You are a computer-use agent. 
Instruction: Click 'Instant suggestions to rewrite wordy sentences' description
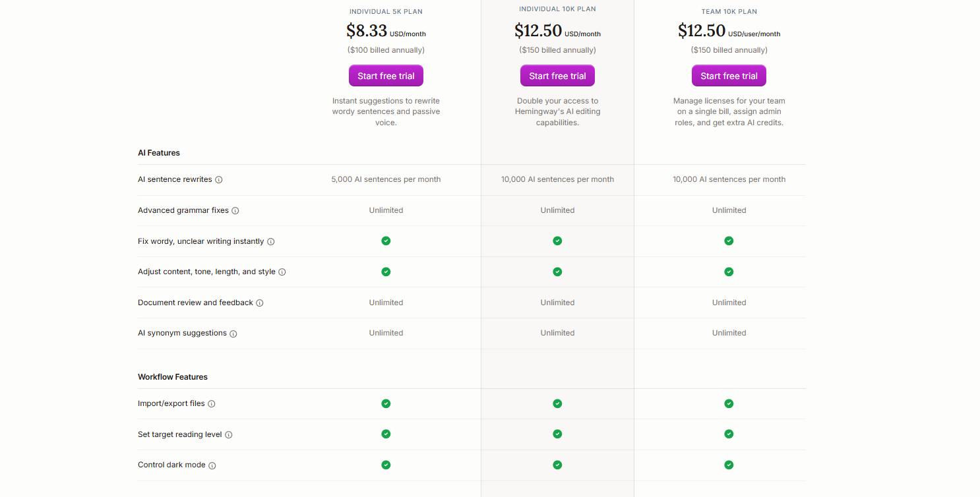[x=386, y=111]
